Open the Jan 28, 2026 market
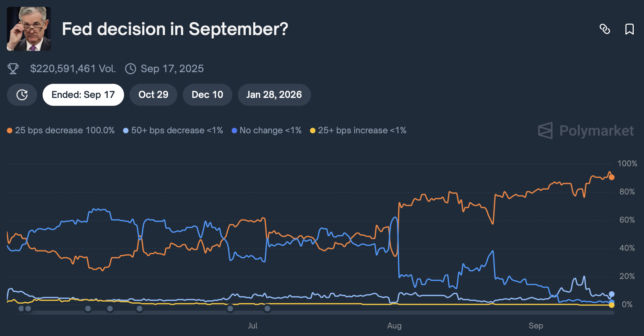This screenshot has width=644, height=336. pyautogui.click(x=274, y=94)
